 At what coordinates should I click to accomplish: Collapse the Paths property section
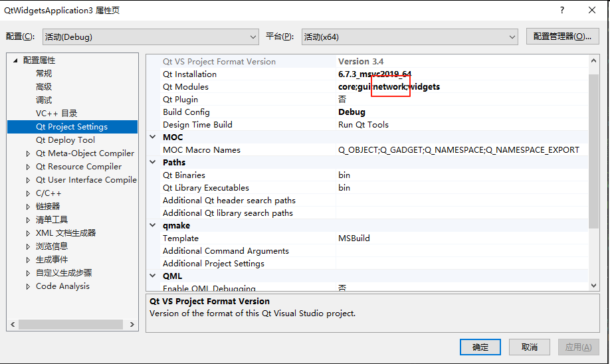coord(153,162)
